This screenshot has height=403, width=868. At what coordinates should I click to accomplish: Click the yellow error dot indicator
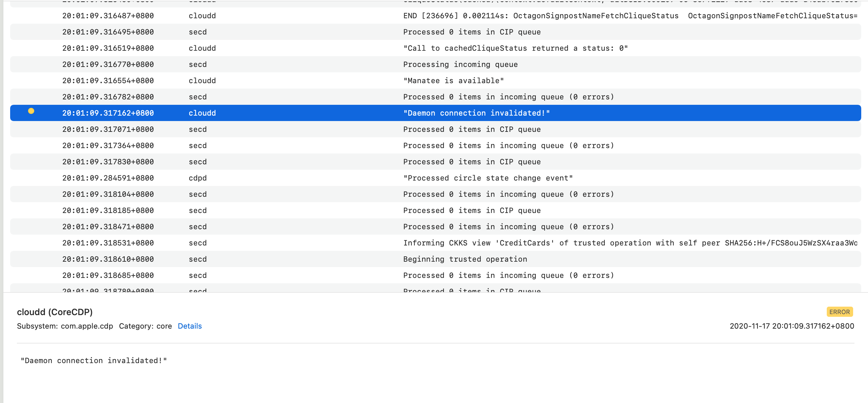(x=31, y=111)
